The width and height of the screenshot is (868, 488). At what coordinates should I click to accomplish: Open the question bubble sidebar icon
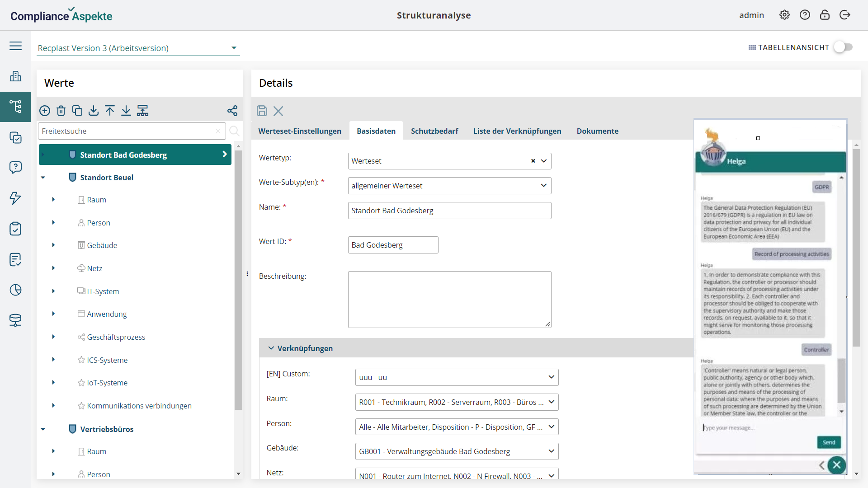[15, 168]
